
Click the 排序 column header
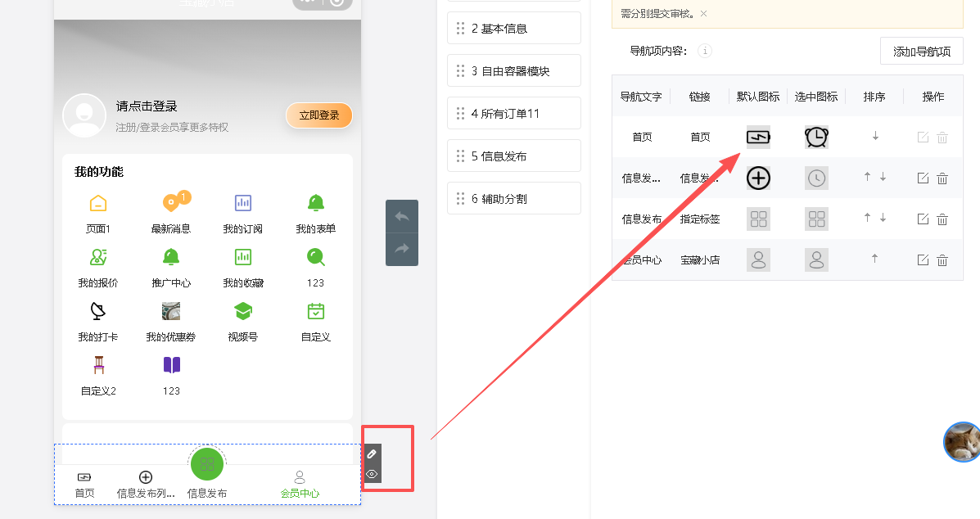click(x=874, y=96)
